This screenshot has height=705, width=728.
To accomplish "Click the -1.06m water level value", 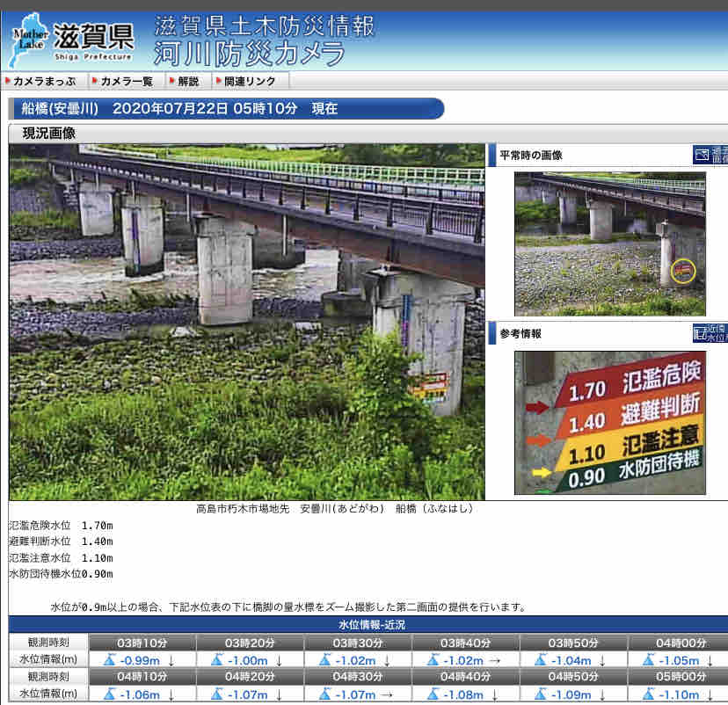I will coord(139,694).
